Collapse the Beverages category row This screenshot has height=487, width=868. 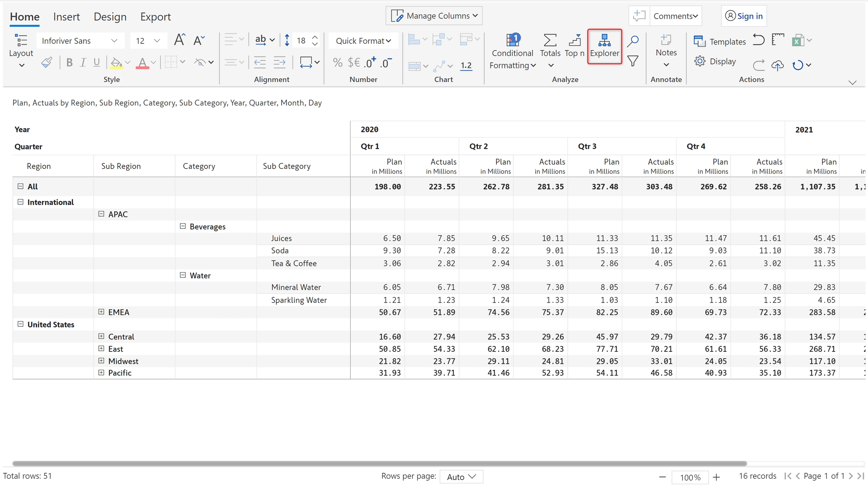183,226
